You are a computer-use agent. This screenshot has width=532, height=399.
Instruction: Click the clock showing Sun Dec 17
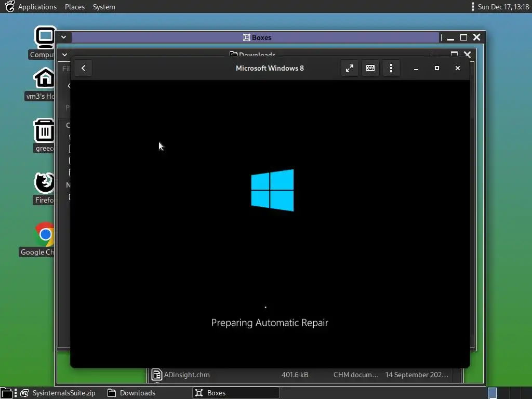coord(503,7)
